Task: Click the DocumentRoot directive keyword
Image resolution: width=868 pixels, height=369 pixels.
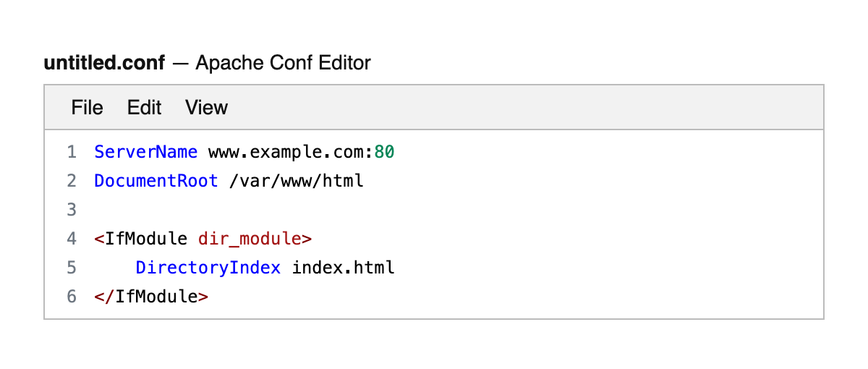Action: click(x=156, y=181)
